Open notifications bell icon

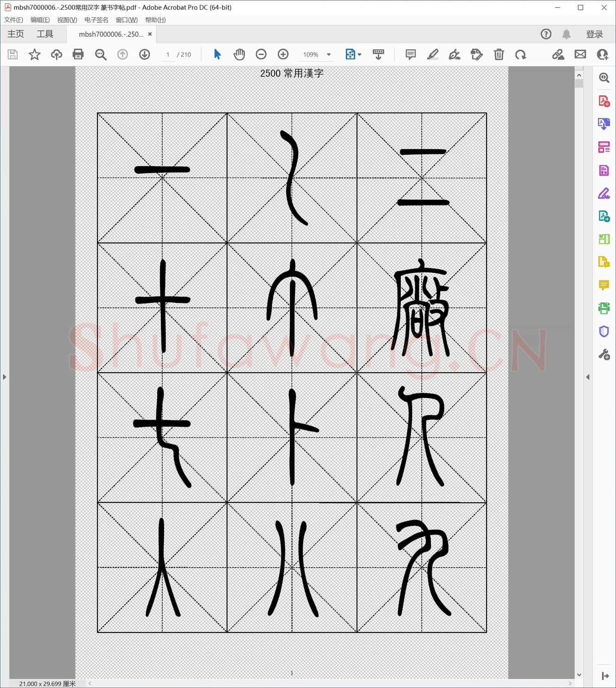click(566, 34)
